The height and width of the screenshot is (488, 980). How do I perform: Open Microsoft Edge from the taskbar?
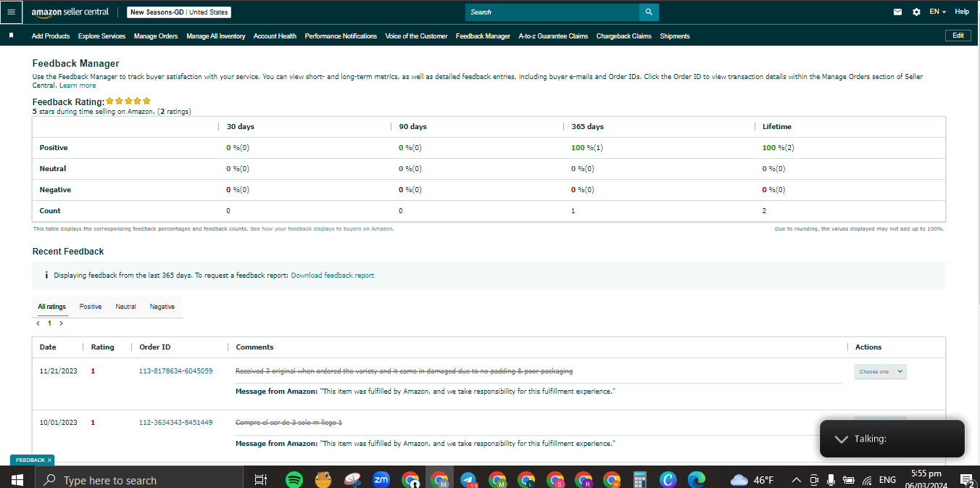point(697,479)
